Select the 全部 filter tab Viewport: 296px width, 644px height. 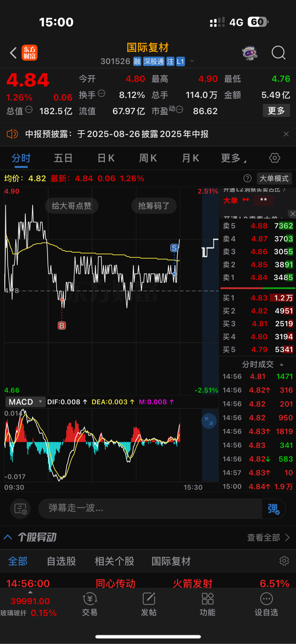18,561
